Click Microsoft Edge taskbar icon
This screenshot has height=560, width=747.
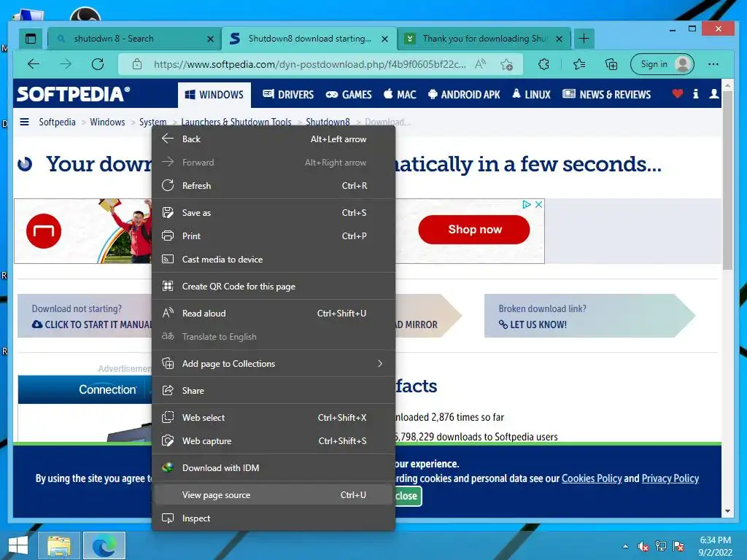(x=104, y=545)
